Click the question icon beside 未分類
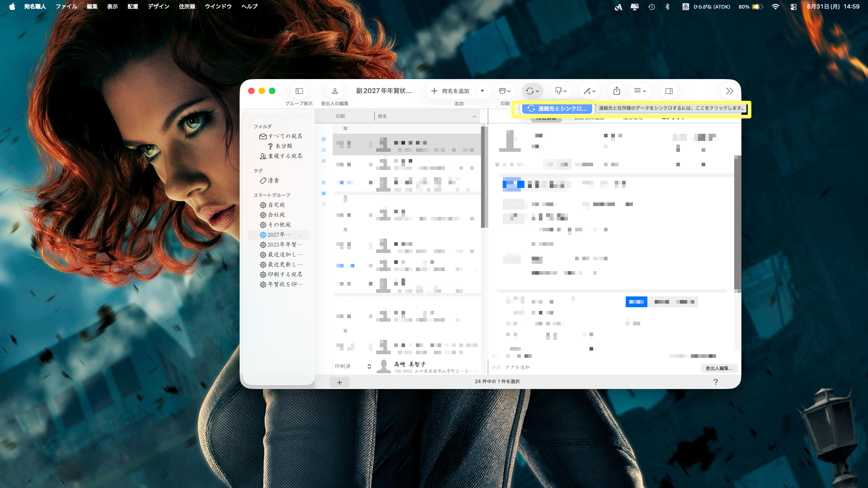This screenshot has width=868, height=488. (270, 146)
